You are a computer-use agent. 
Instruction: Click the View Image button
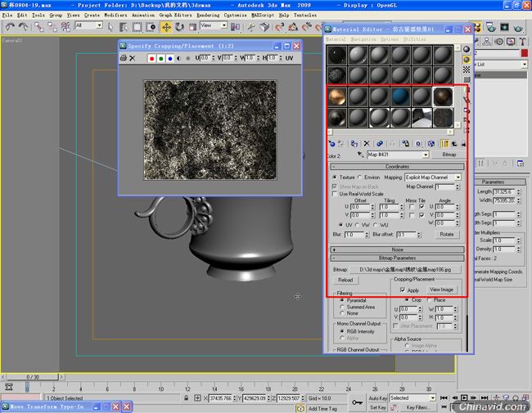pos(441,290)
